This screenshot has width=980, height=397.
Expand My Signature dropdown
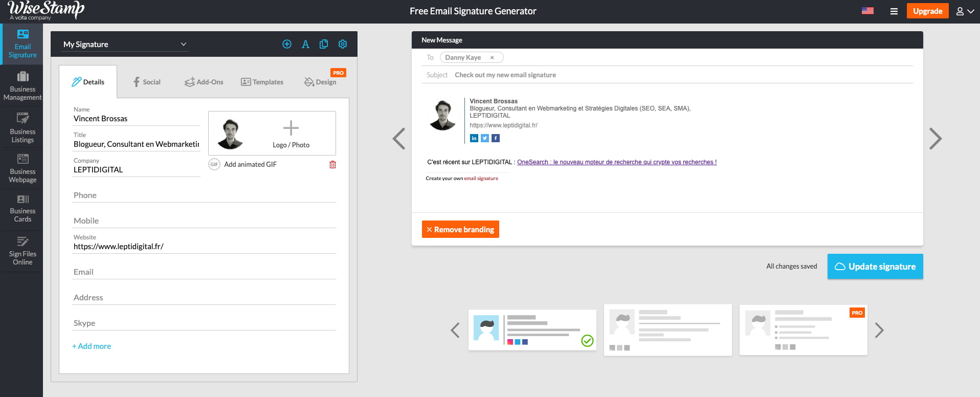click(125, 45)
